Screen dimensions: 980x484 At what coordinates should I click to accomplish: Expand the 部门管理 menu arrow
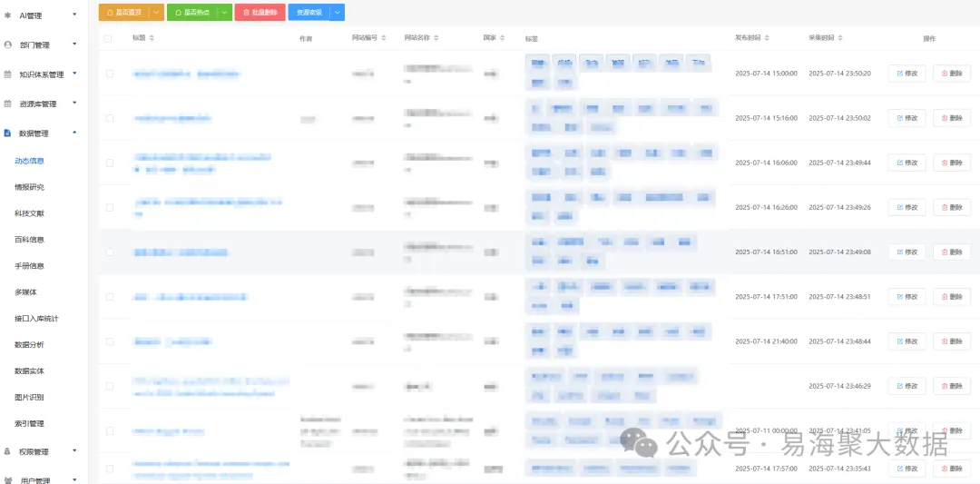[74, 44]
